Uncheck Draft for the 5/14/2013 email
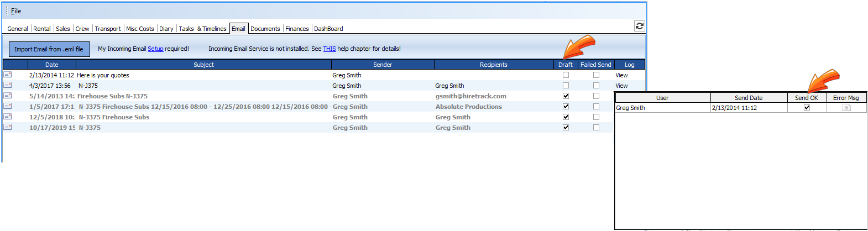The width and height of the screenshot is (868, 231). point(566,96)
